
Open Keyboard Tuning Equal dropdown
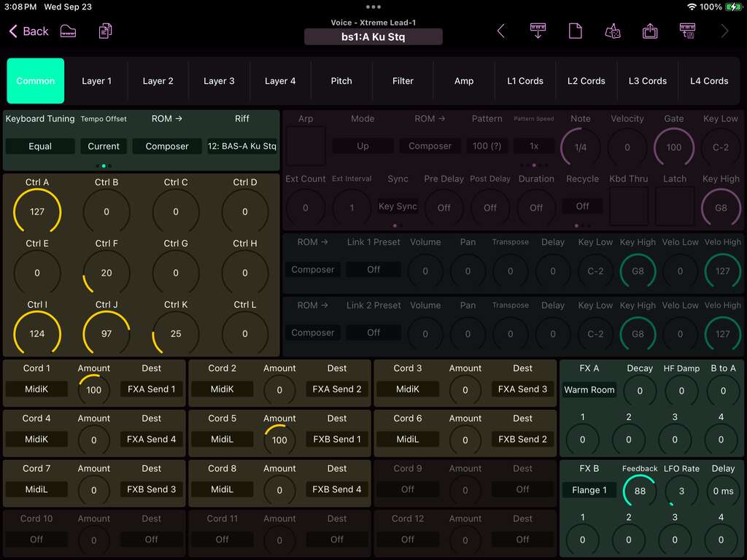click(40, 146)
